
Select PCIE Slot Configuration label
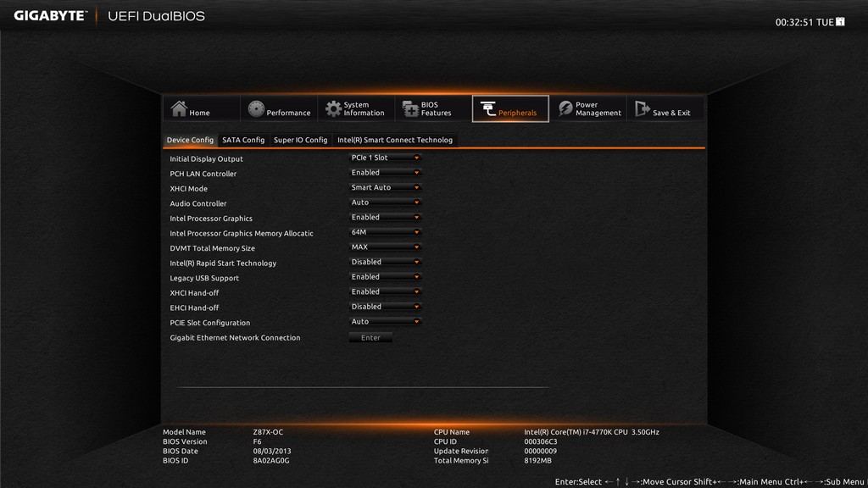(x=210, y=323)
